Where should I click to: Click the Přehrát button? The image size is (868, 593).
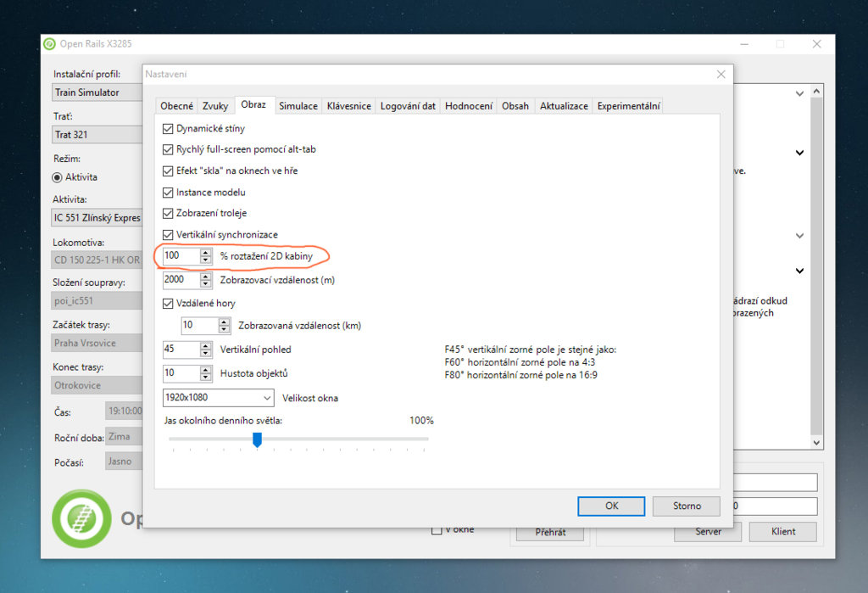pos(549,533)
